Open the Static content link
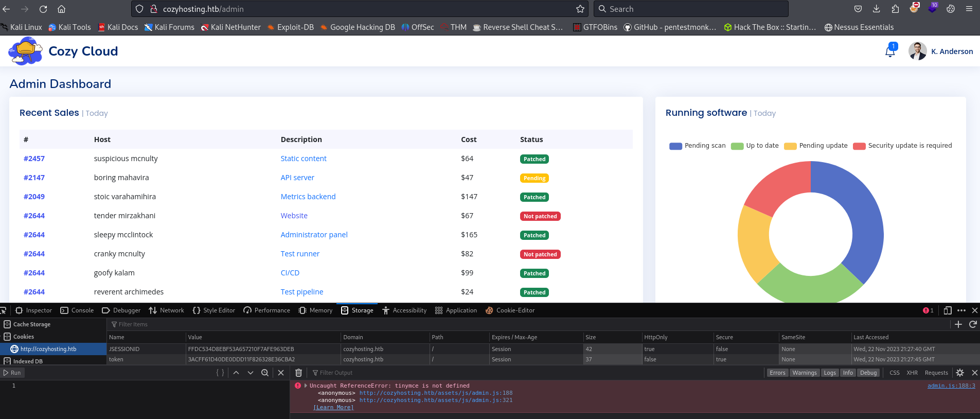 304,159
